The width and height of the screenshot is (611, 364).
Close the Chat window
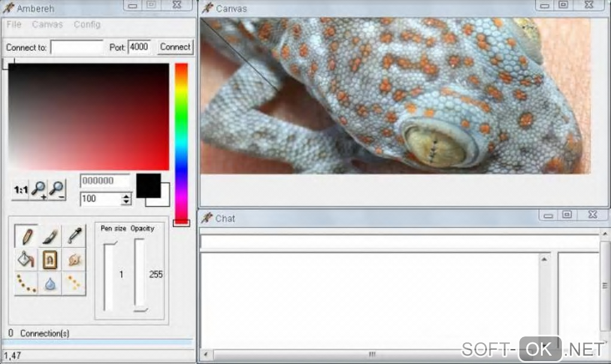tap(592, 215)
